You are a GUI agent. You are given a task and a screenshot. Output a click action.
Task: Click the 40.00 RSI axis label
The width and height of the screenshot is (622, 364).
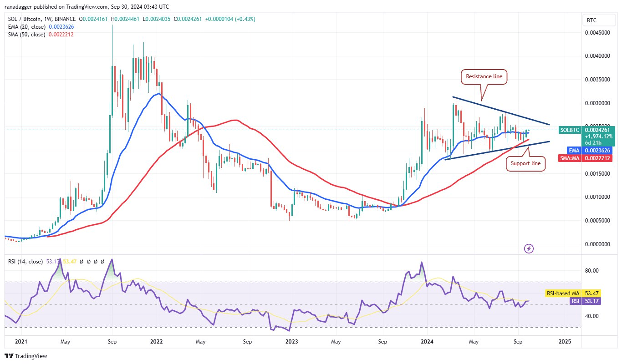591,316
